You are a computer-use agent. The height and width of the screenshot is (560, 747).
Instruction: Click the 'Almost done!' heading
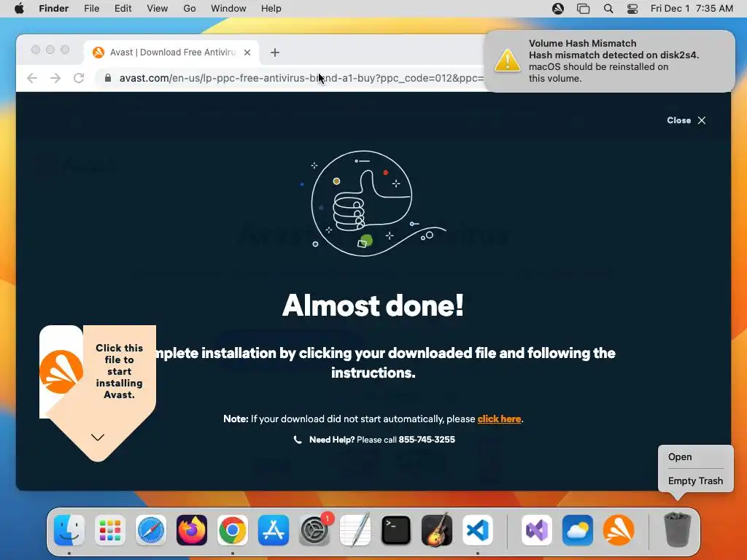pos(373,306)
